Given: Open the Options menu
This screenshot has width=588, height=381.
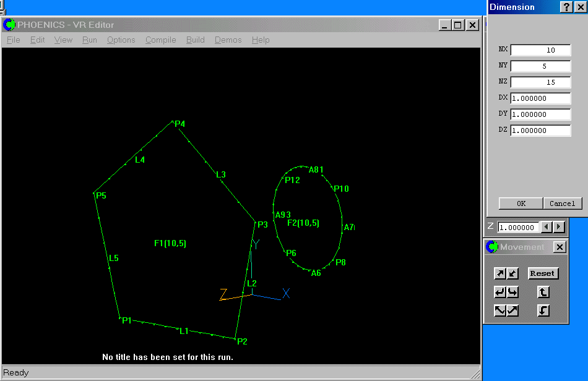Looking at the screenshot, I should [x=121, y=40].
